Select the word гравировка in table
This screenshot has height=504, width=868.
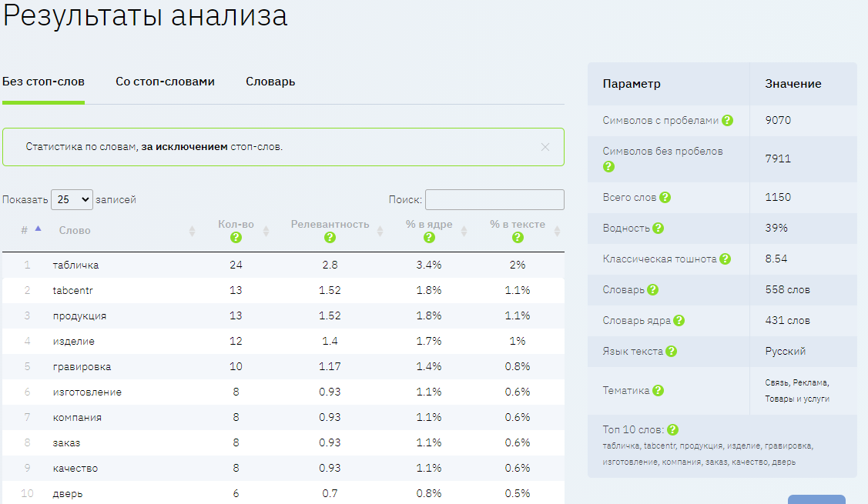tap(82, 367)
